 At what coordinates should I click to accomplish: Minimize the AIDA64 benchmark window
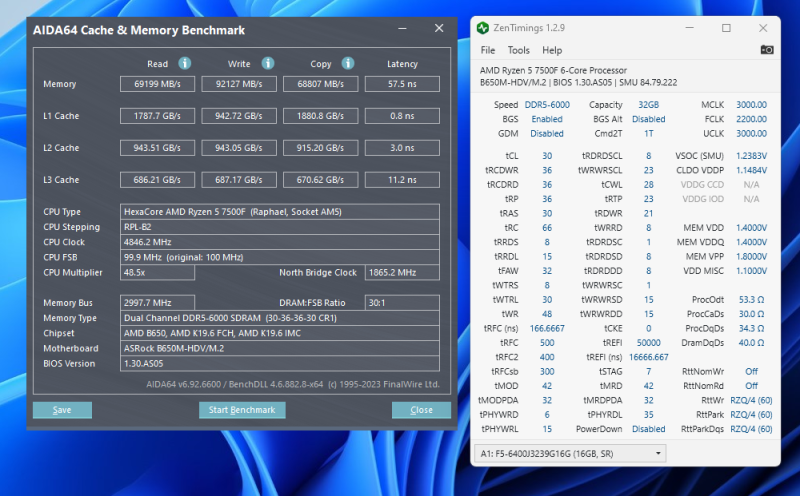click(x=402, y=29)
